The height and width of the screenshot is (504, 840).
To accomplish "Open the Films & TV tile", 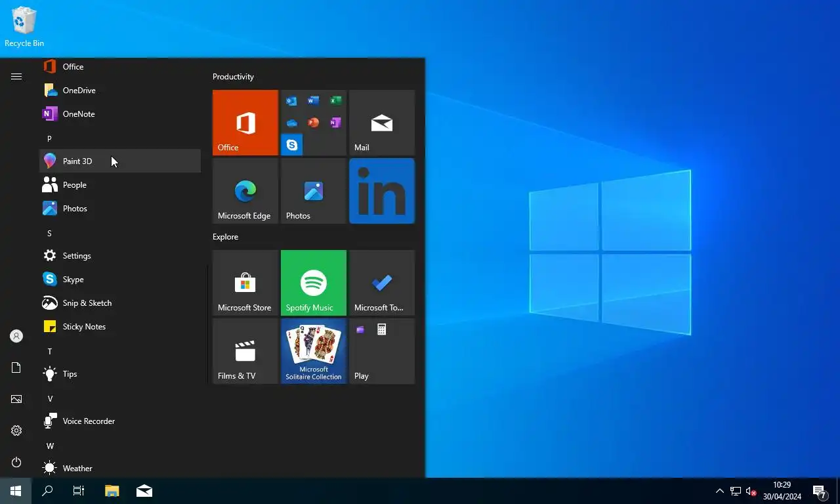I will click(x=245, y=351).
